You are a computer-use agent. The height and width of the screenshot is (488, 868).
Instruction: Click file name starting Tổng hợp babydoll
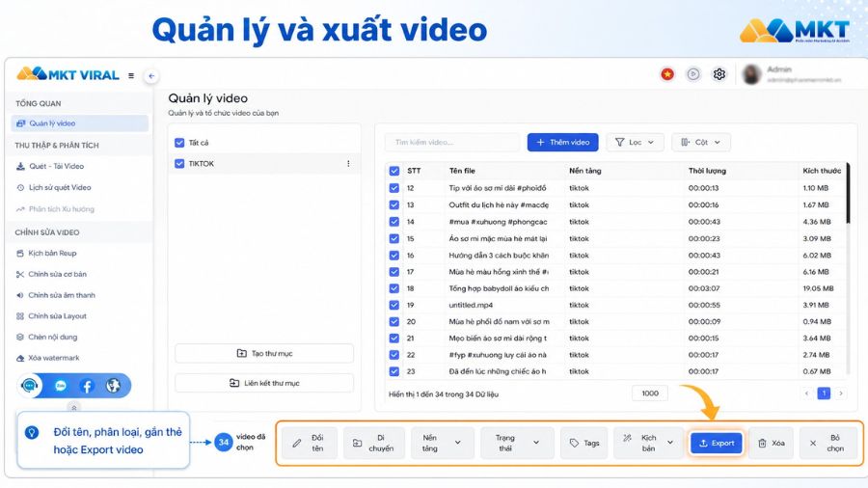pyautogui.click(x=499, y=288)
